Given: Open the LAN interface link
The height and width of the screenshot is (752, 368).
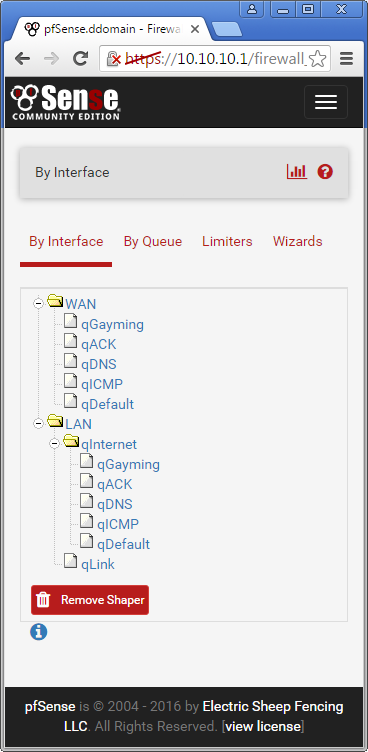Looking at the screenshot, I should coord(79,424).
